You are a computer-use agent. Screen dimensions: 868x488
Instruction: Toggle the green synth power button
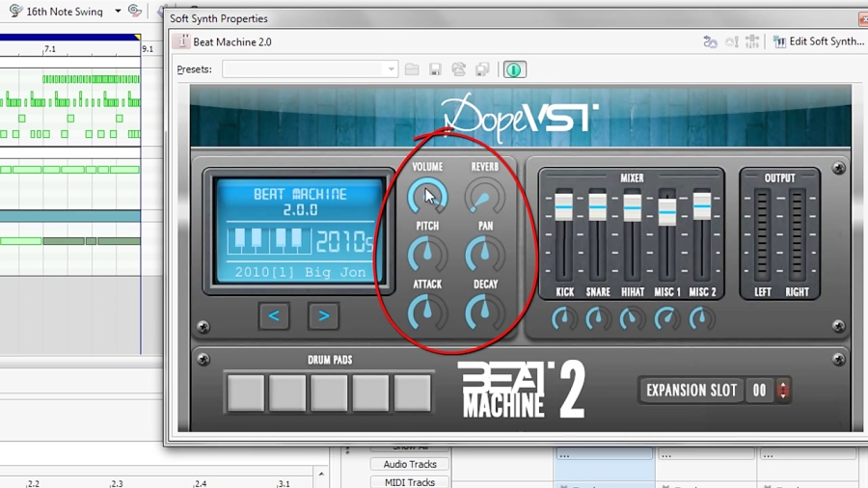[x=514, y=69]
